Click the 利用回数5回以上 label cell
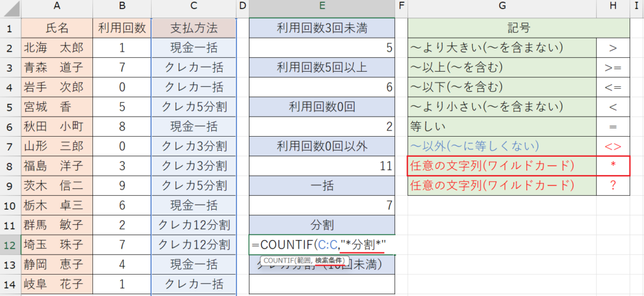Viewport: 644px width, 296px height. coord(322,68)
